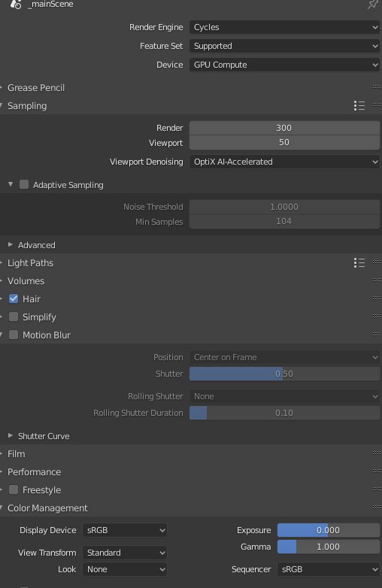Screen dimensions: 382x588
Task: Click the Render samples field showing 300
Action: (x=284, y=128)
